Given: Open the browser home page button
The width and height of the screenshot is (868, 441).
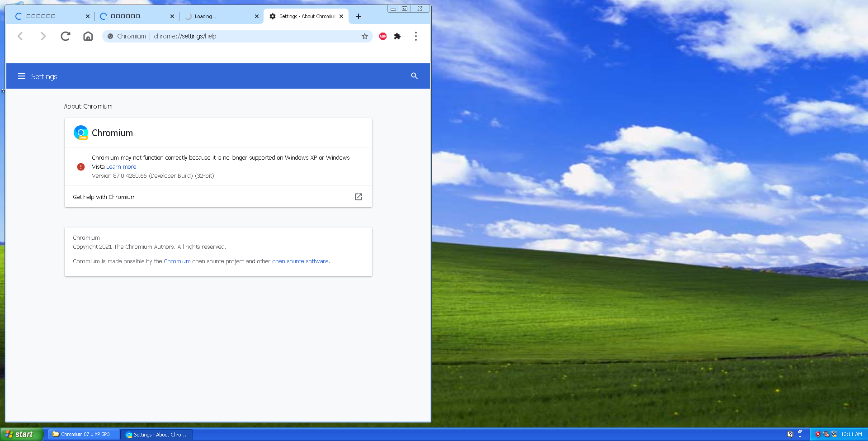Looking at the screenshot, I should (x=88, y=36).
